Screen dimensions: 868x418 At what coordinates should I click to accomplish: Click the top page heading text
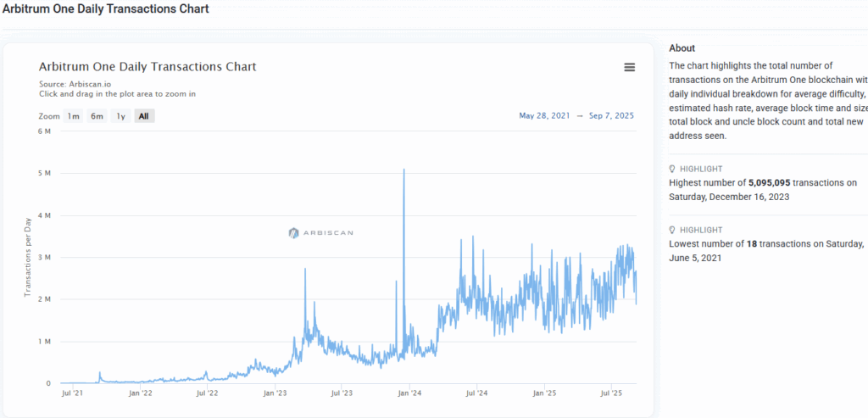click(104, 8)
